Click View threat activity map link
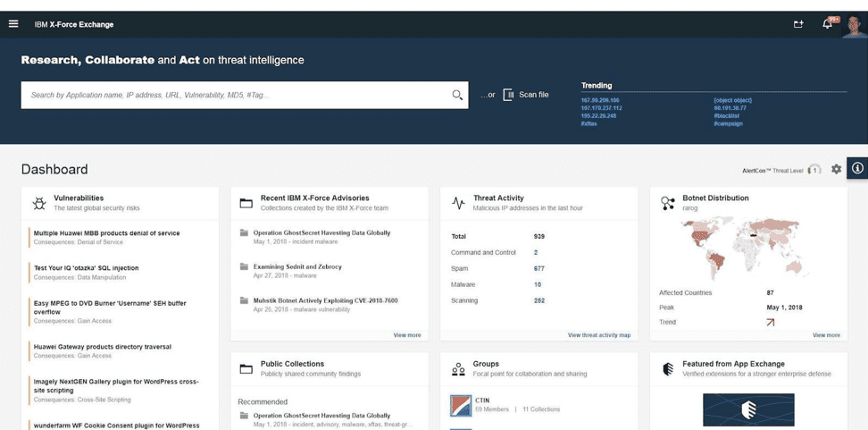The image size is (868, 430). click(598, 335)
